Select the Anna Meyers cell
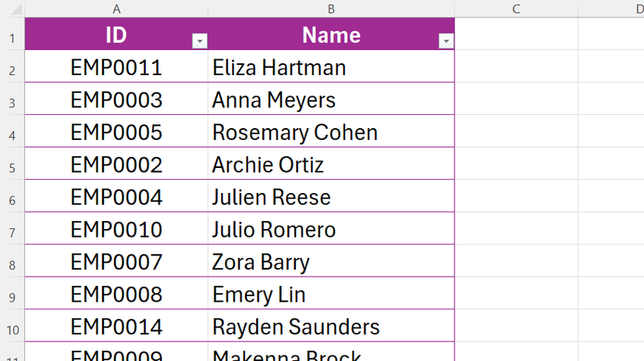The image size is (644, 361). tap(331, 100)
